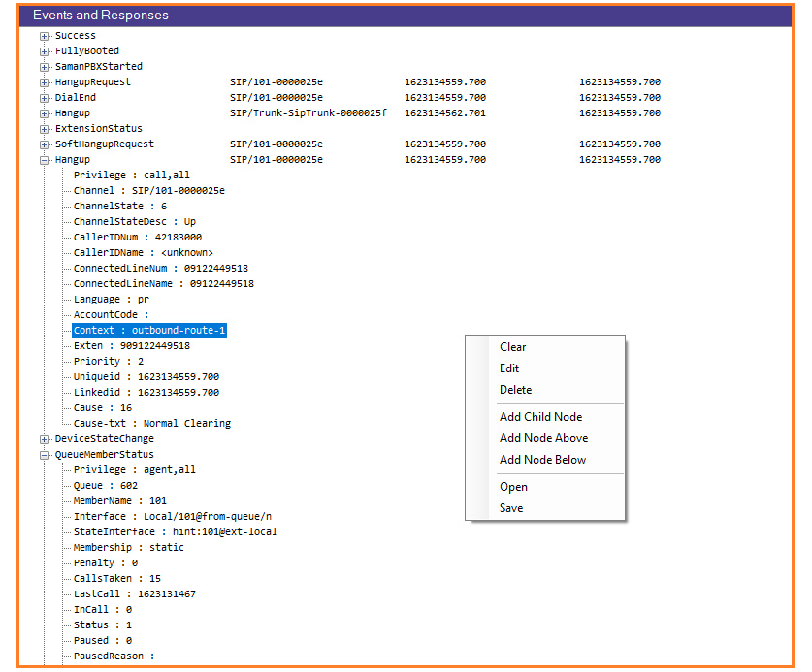
Task: Choose Clear from the context menu
Action: pos(513,347)
